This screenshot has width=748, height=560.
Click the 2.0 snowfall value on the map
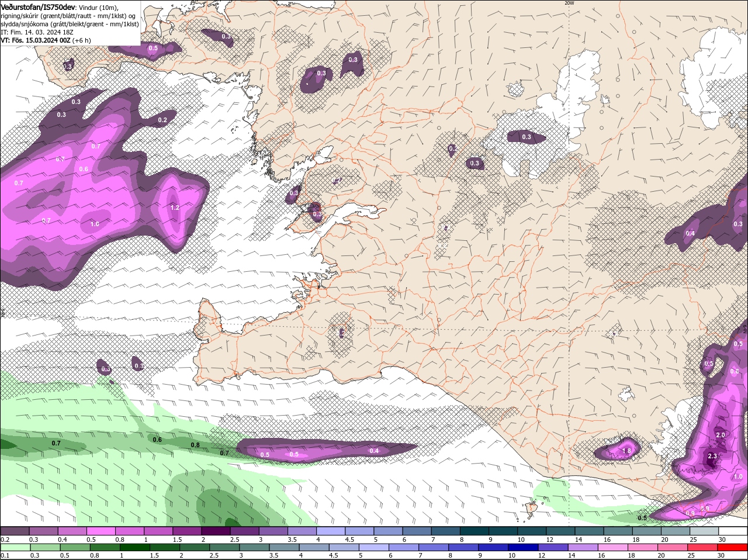click(x=720, y=435)
